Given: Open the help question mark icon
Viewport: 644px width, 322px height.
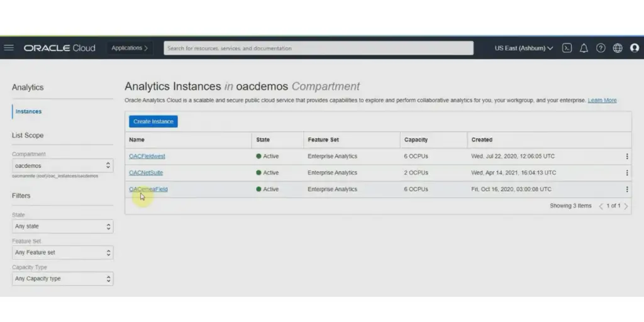Looking at the screenshot, I should (601, 48).
